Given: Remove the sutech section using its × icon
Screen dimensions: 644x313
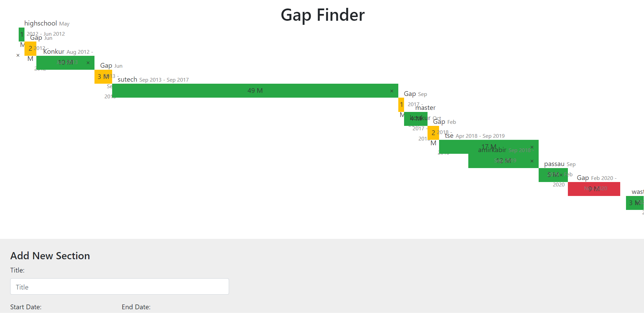Looking at the screenshot, I should (x=391, y=91).
